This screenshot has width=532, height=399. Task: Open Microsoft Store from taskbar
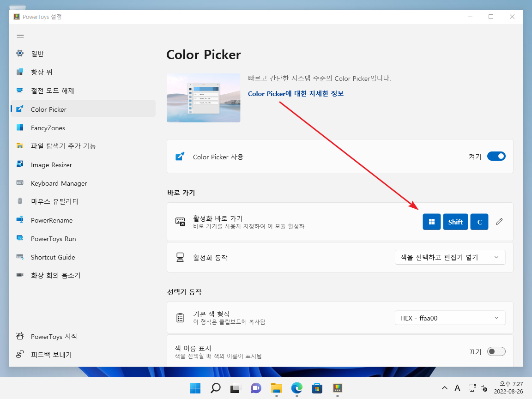317,388
